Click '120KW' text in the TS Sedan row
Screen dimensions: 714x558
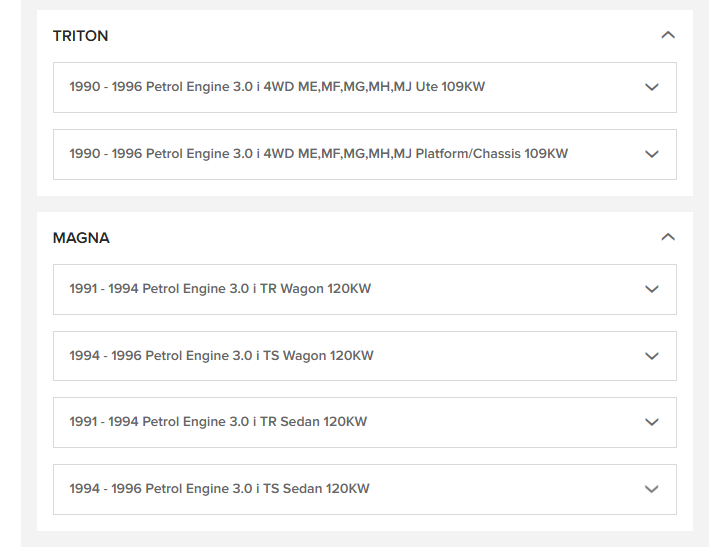tap(347, 489)
